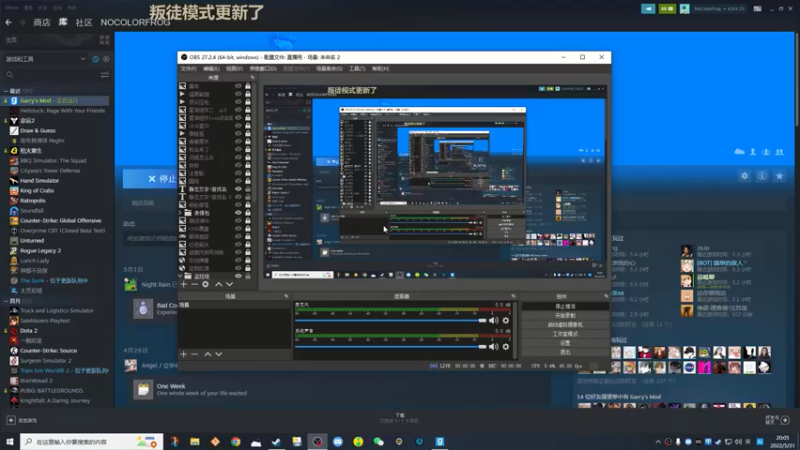800x450 pixels.
Task: Move source down with sources toolbar arrow
Action: click(230, 284)
